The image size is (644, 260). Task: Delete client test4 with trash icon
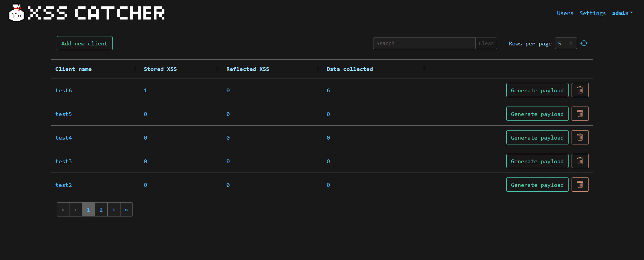(x=580, y=137)
